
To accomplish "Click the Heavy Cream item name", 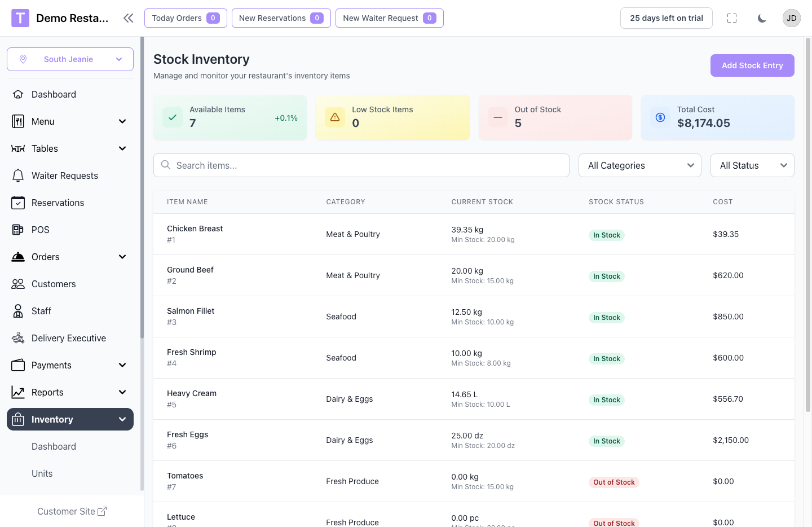I will tap(192, 393).
